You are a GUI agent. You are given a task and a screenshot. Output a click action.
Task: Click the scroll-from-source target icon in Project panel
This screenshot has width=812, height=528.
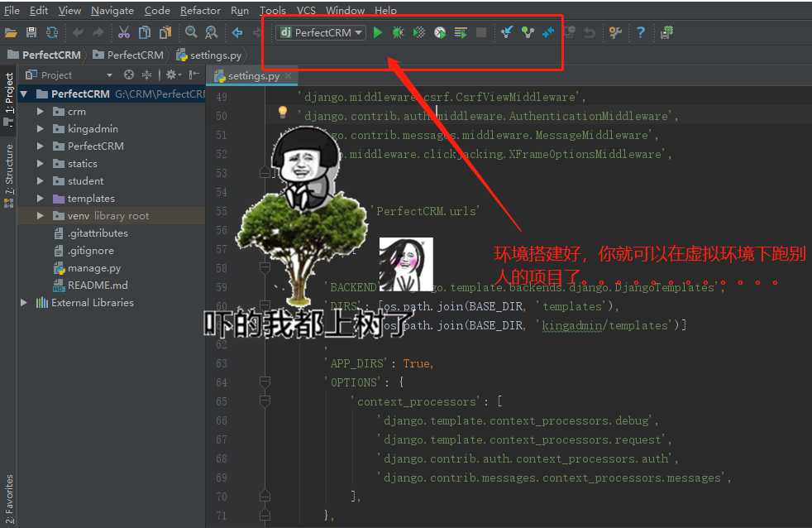pyautogui.click(x=129, y=74)
